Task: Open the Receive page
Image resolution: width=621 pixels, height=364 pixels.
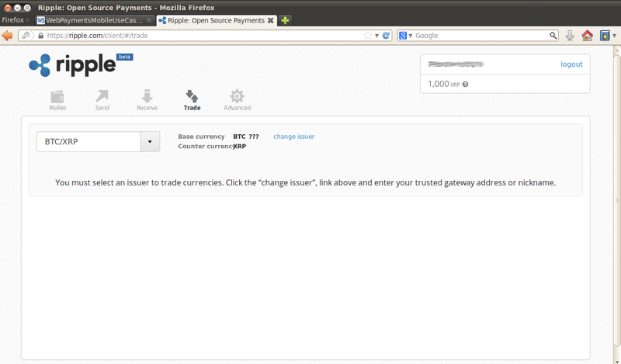Action: point(147,99)
